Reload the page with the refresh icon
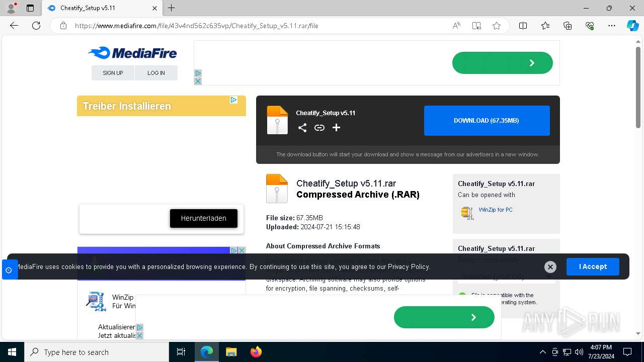Viewport: 644px width, 362px height. 36,26
